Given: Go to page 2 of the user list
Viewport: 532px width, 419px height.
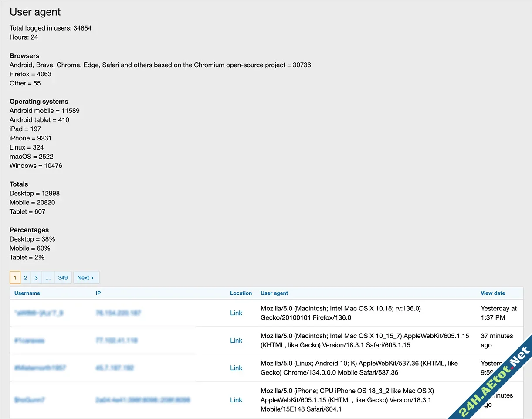Looking at the screenshot, I should click(25, 277).
